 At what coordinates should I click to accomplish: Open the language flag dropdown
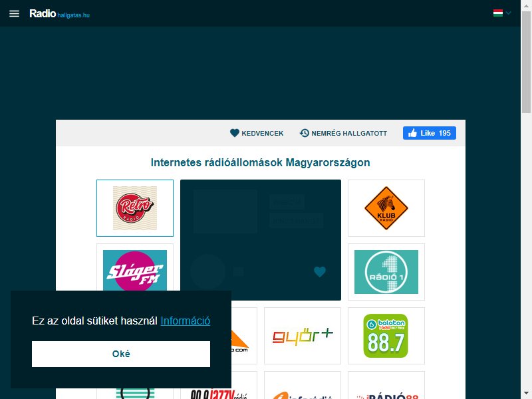[x=502, y=13]
